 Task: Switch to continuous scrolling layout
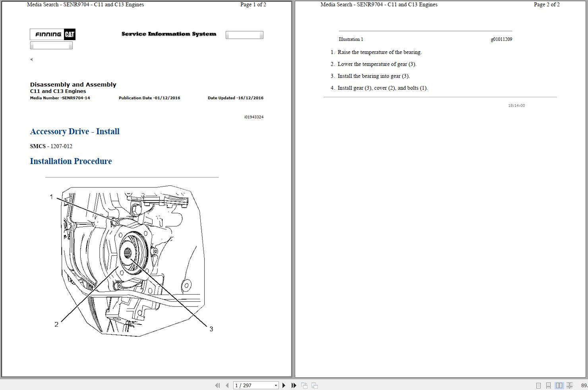(548, 385)
